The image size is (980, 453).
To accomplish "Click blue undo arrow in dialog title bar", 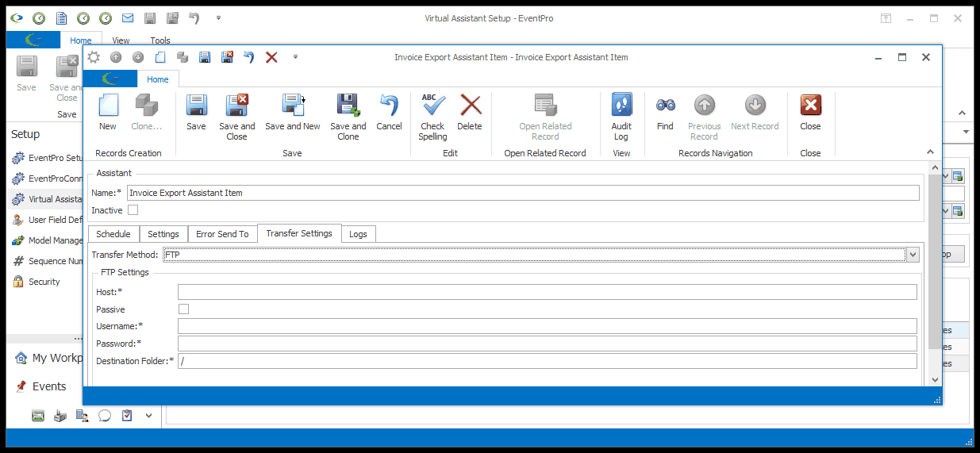I will tap(249, 57).
